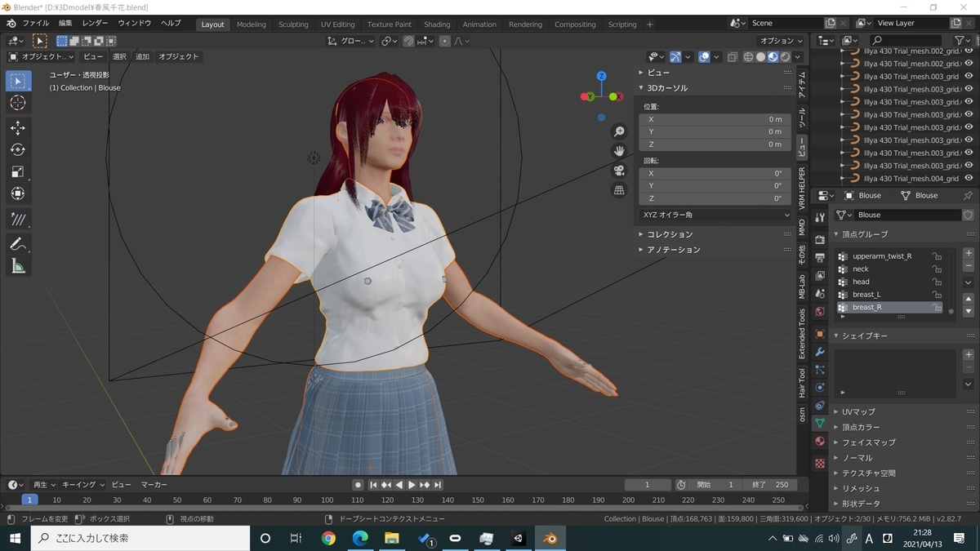Select the Rotate tool
This screenshot has height=551, width=980.
(18, 150)
